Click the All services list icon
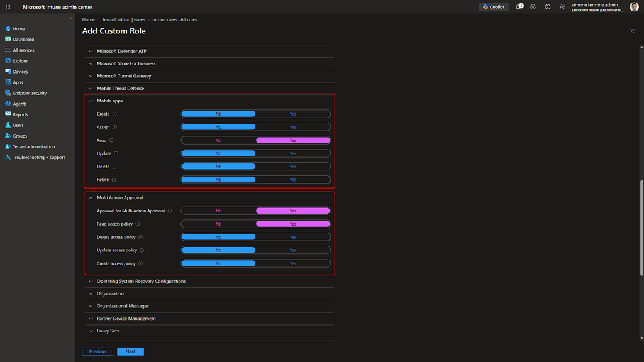644x362 pixels. point(8,50)
